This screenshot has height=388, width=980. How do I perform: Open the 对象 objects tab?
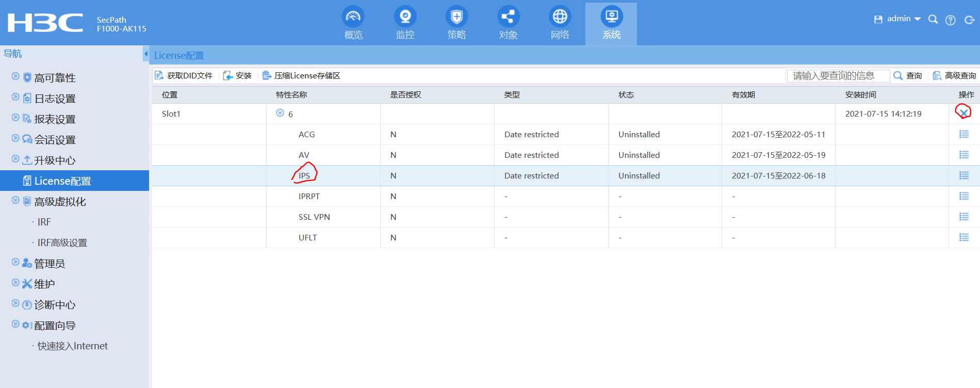508,24
